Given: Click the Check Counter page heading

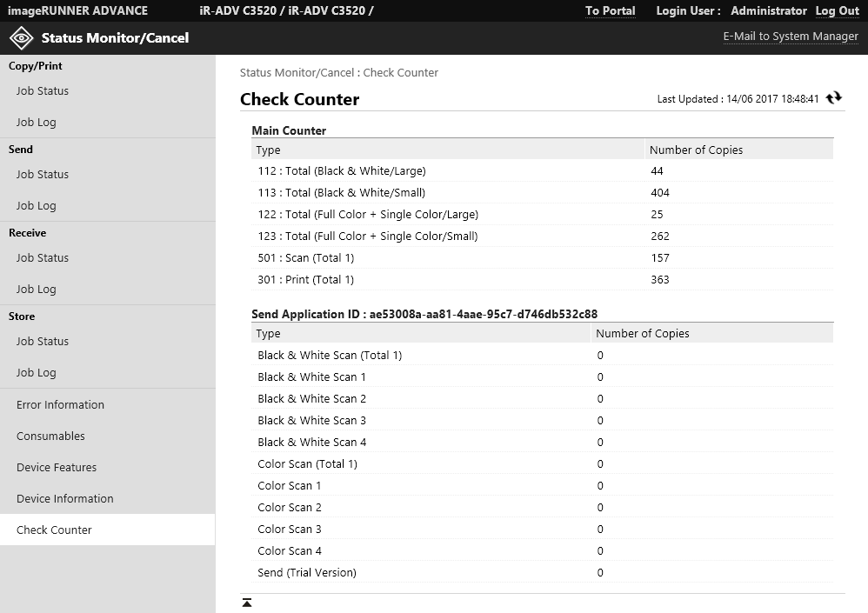Looking at the screenshot, I should coord(299,99).
